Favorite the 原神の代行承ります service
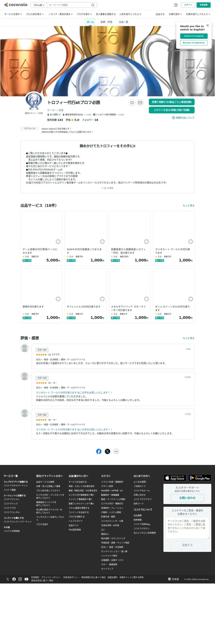The width and height of the screenshot is (215, 644). pos(58,299)
